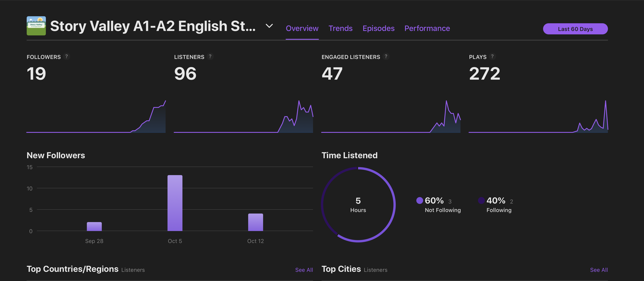This screenshot has width=644, height=281.
Task: Click the New Followers heading
Action: pyautogui.click(x=56, y=155)
